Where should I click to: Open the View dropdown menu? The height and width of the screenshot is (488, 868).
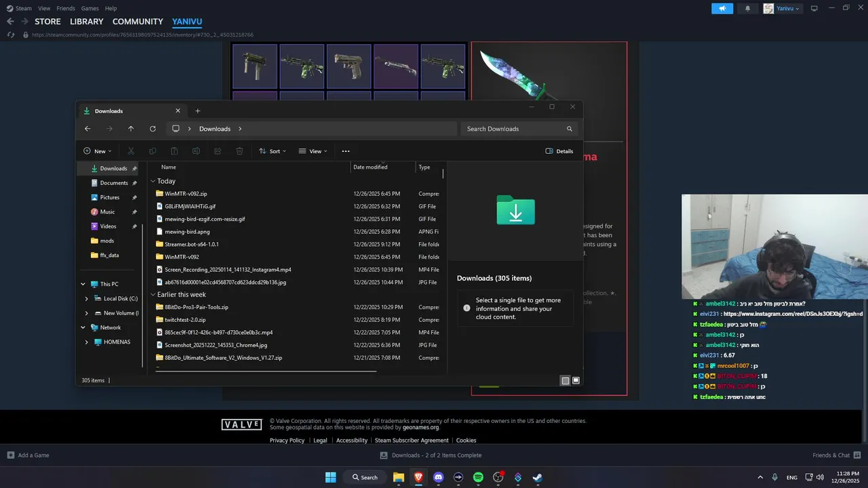[x=313, y=151]
